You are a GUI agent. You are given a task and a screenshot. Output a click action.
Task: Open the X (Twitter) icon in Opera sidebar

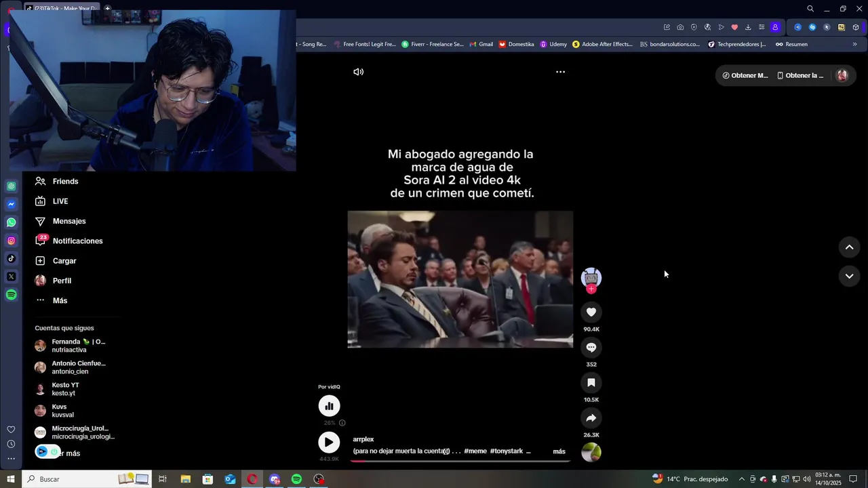(12, 277)
